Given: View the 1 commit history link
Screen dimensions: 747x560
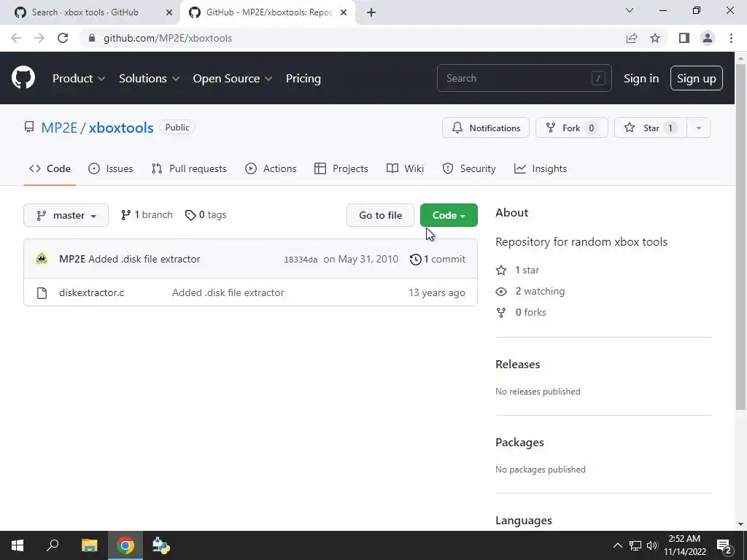Looking at the screenshot, I should (x=438, y=260).
